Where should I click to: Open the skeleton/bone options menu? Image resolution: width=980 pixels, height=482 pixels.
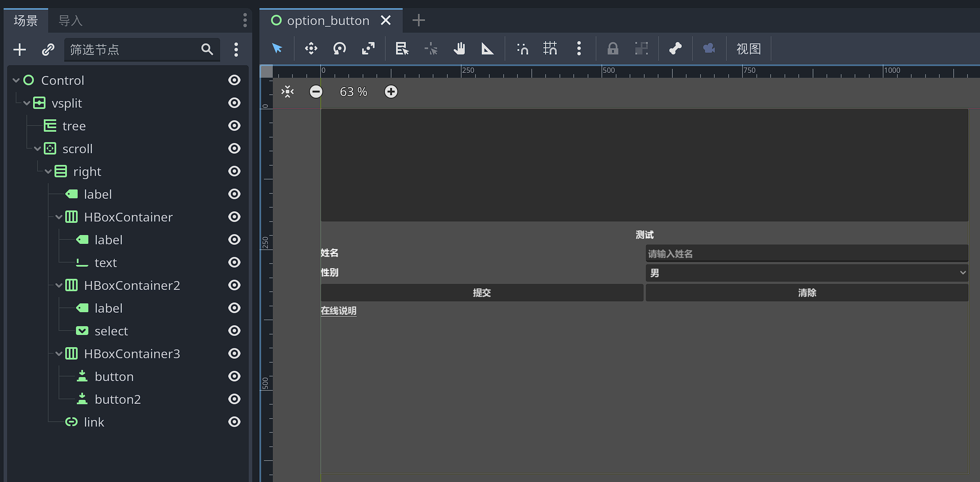pyautogui.click(x=675, y=49)
